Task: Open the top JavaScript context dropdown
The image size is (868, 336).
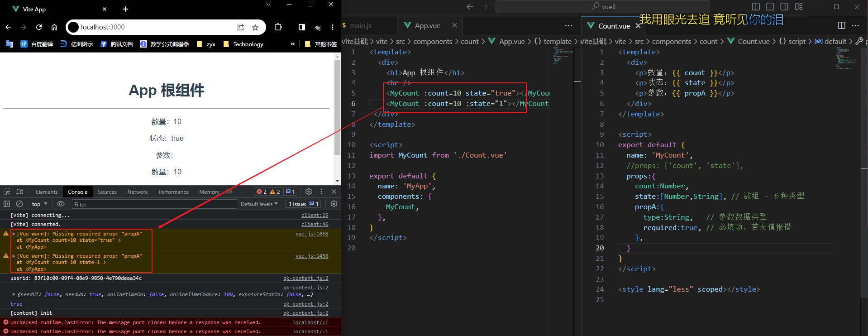Action: point(39,204)
